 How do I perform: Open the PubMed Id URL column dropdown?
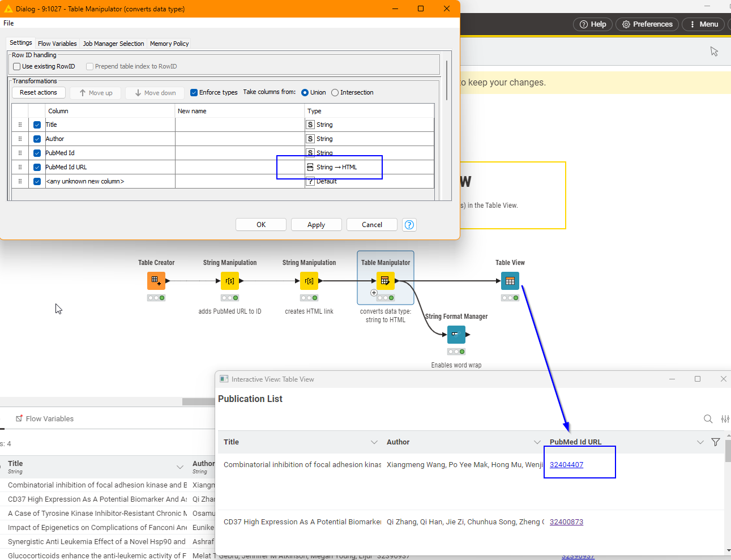coord(700,442)
